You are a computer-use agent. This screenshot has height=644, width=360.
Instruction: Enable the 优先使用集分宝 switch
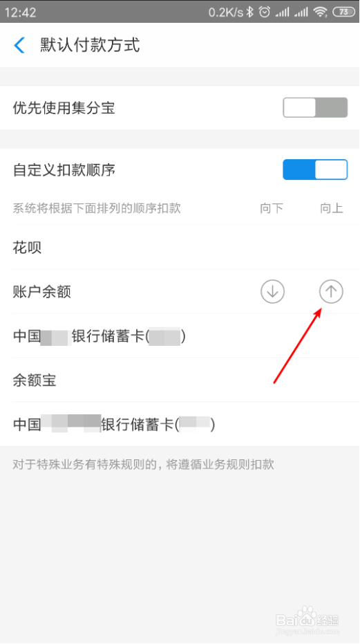click(x=315, y=108)
